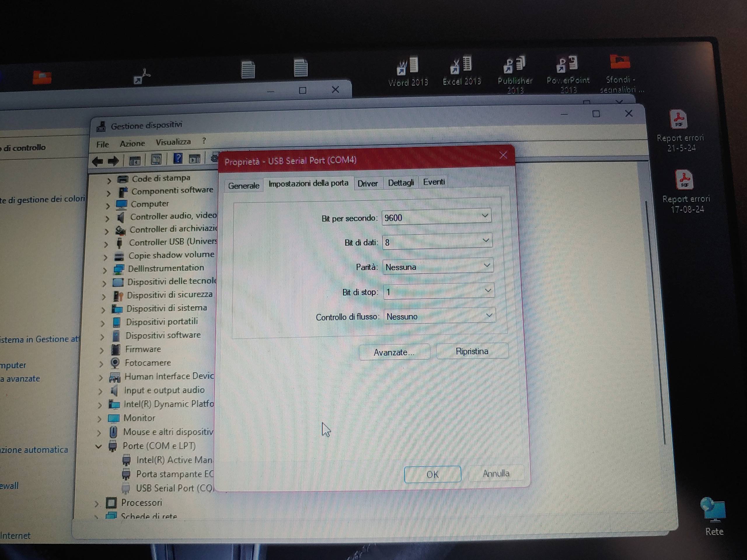Expand the Dispositivi software node
The width and height of the screenshot is (747, 560).
[102, 337]
